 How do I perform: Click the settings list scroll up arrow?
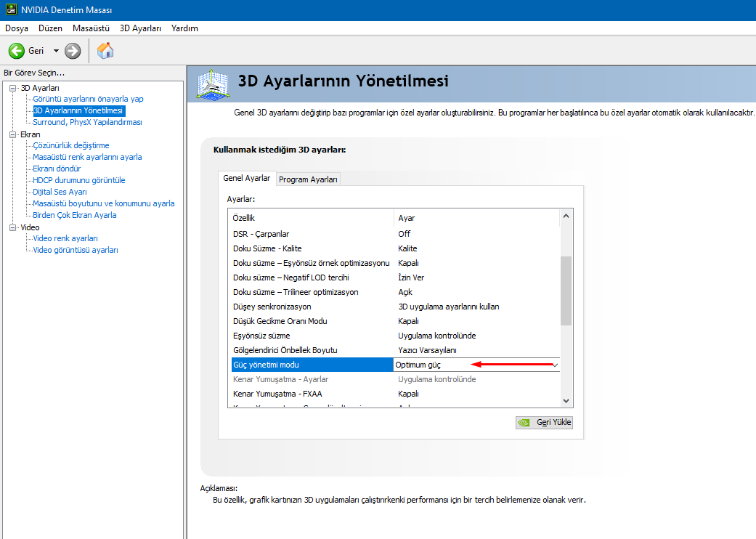566,216
